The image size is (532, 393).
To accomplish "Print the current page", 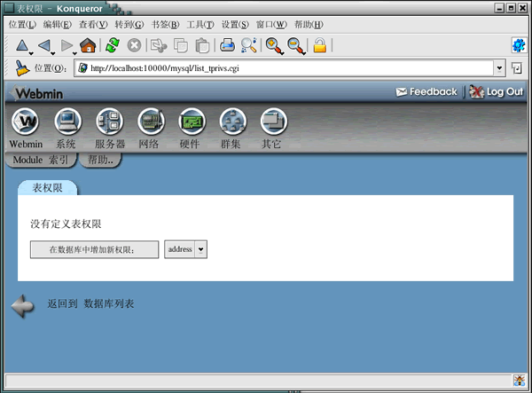I will tap(227, 45).
